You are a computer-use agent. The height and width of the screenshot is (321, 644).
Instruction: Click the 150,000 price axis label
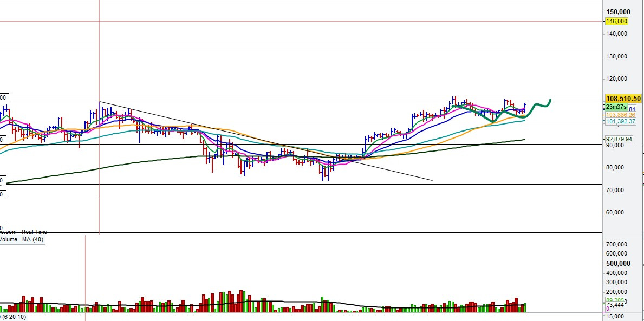[617, 12]
